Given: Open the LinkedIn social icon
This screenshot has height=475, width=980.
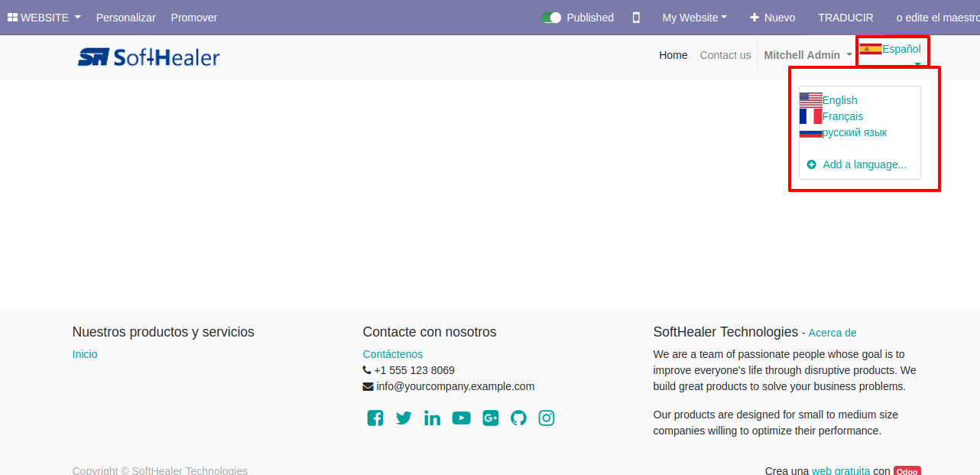Looking at the screenshot, I should click(432, 418).
